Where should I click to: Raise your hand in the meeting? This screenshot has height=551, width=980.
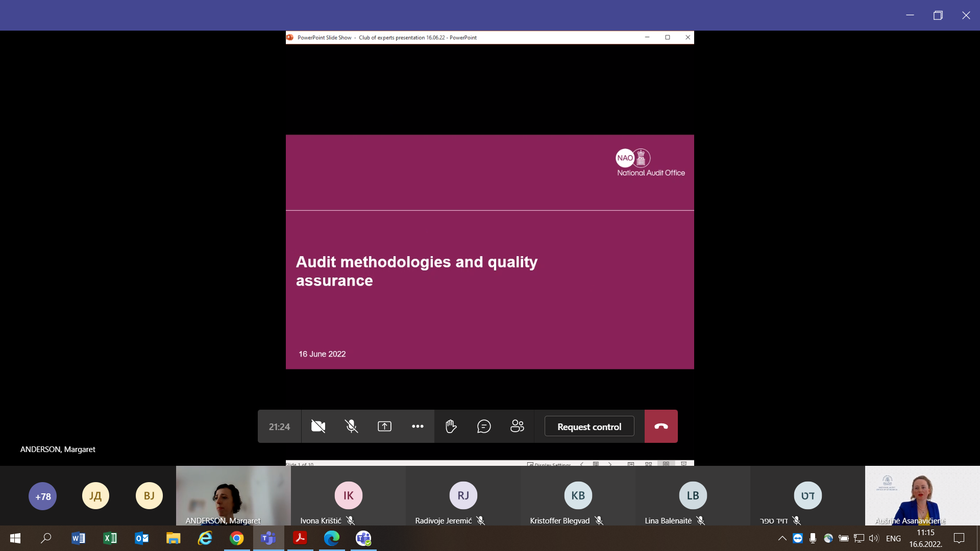pos(451,426)
